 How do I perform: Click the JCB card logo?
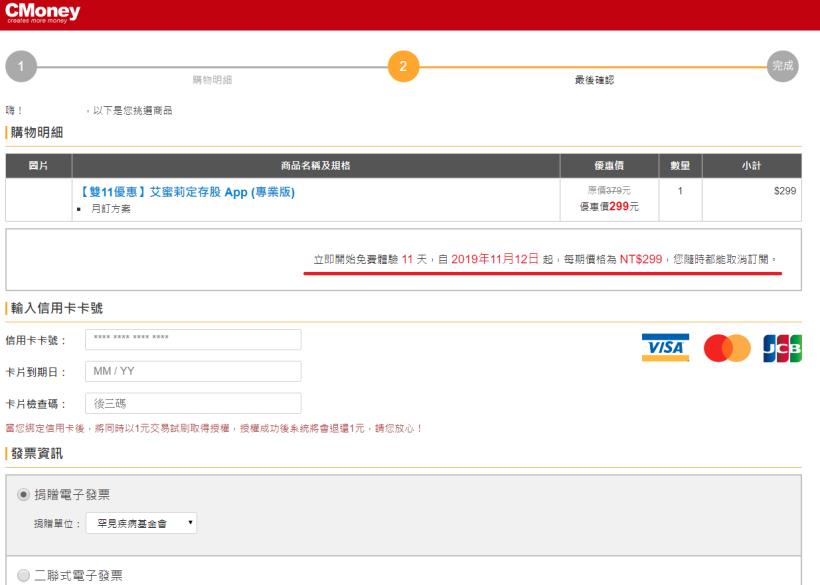pos(782,348)
